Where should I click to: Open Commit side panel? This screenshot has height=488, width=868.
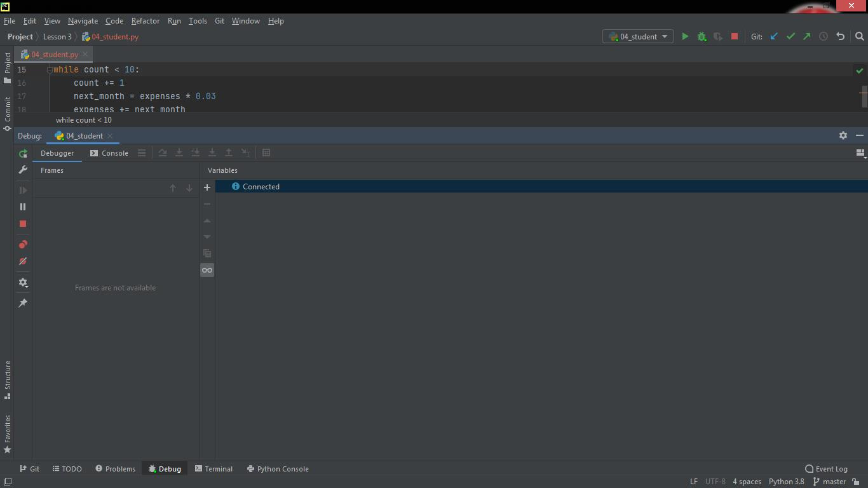[8, 114]
